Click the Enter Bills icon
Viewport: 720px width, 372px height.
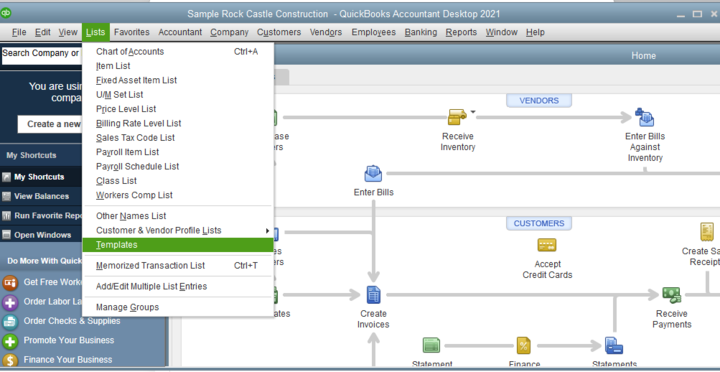point(373,174)
